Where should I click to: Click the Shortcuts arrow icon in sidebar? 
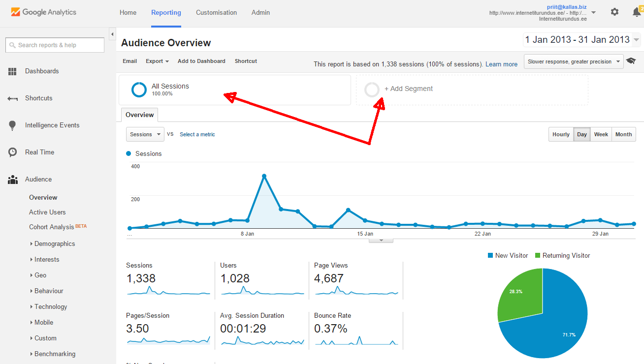click(12, 98)
